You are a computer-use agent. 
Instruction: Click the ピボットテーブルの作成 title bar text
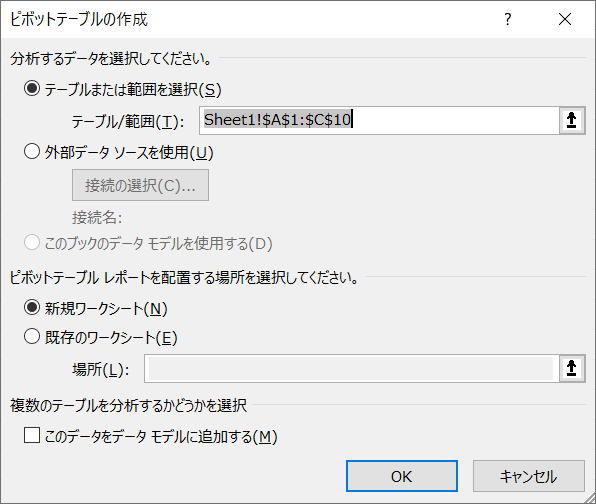(79, 19)
